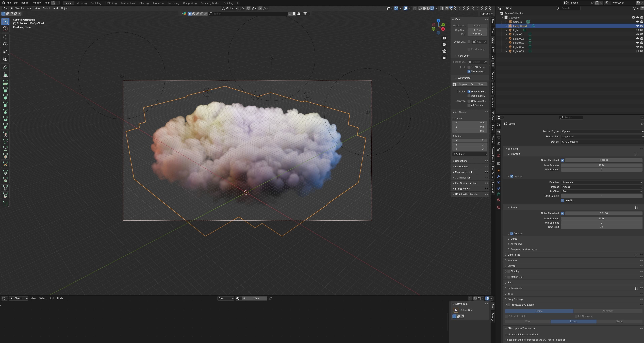Open the Object Mode dropdown
The width and height of the screenshot is (644, 343).
point(21,8)
